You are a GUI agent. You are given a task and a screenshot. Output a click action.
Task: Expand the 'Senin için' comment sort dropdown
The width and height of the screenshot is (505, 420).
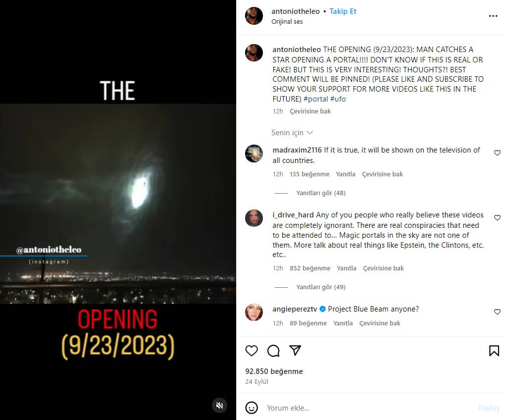(x=292, y=133)
